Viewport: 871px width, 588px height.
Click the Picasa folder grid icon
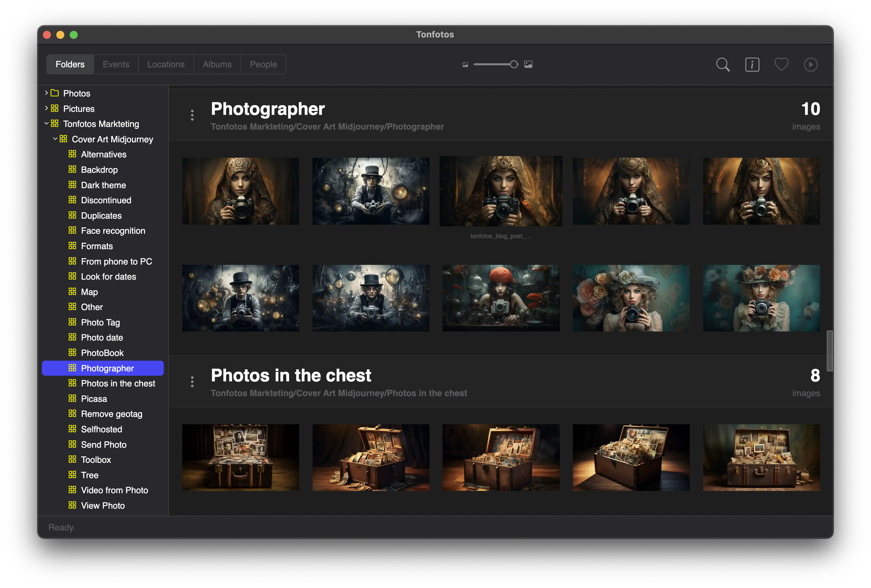click(72, 398)
